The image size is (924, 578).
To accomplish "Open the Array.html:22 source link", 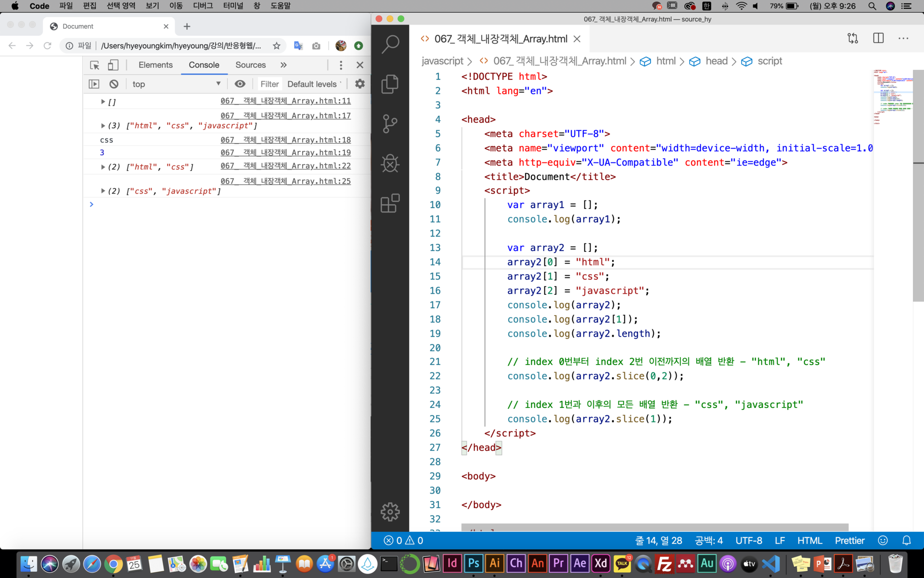I will (x=285, y=166).
